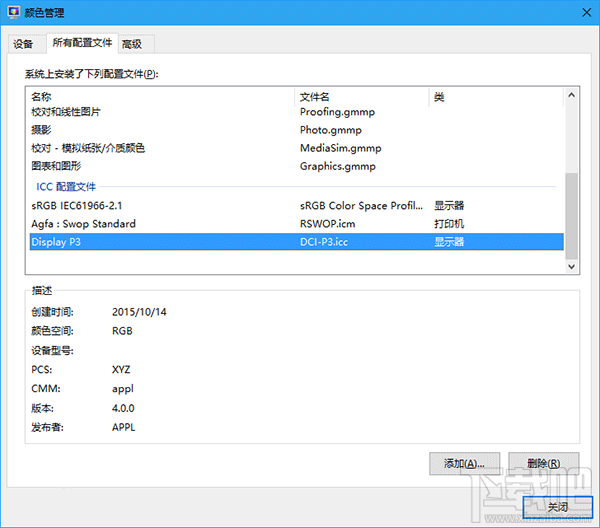Click the list scrollbar up arrow

tap(571, 95)
